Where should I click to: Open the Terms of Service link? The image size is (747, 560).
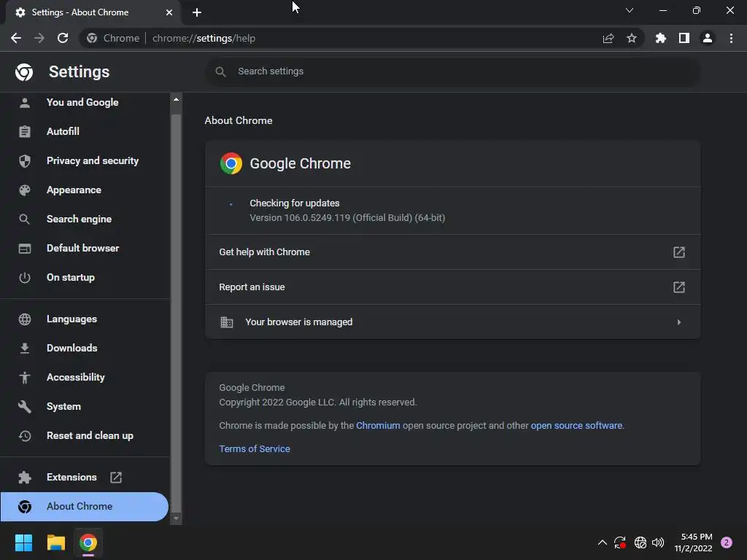[255, 449]
